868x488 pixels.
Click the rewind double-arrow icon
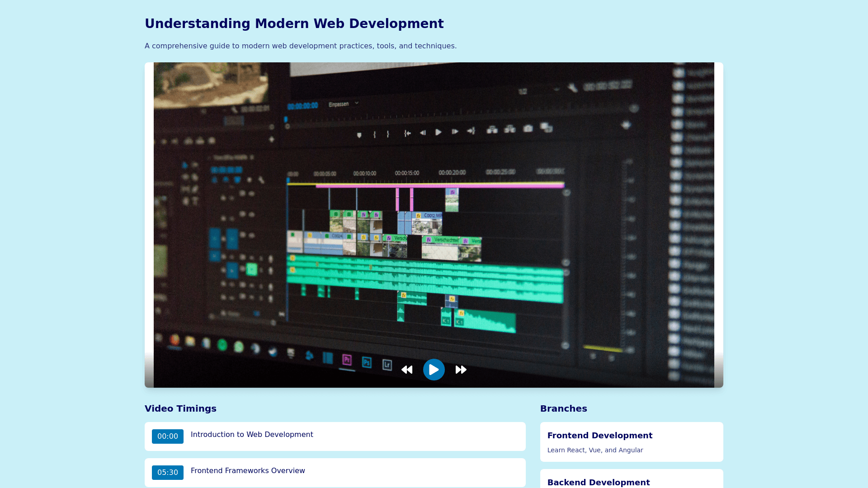pyautogui.click(x=407, y=370)
